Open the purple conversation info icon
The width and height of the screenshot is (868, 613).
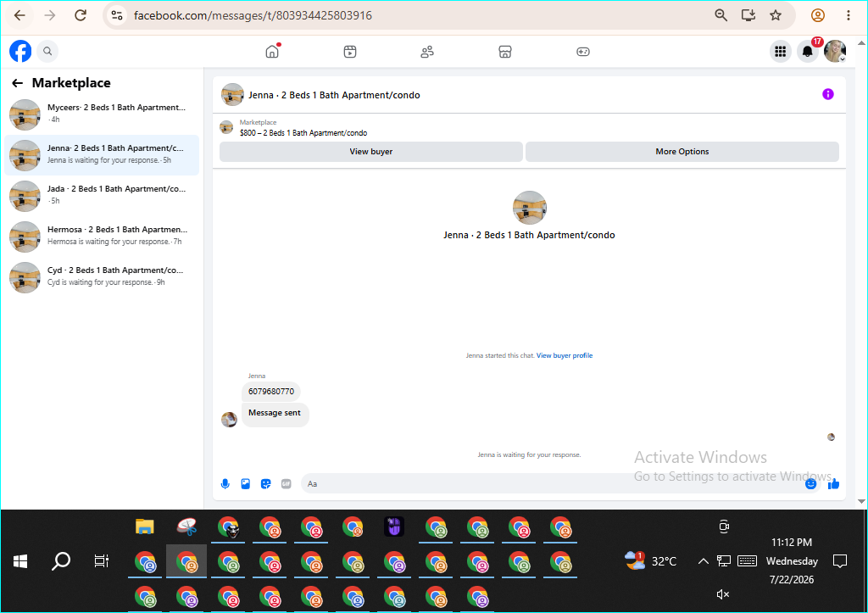(x=827, y=94)
